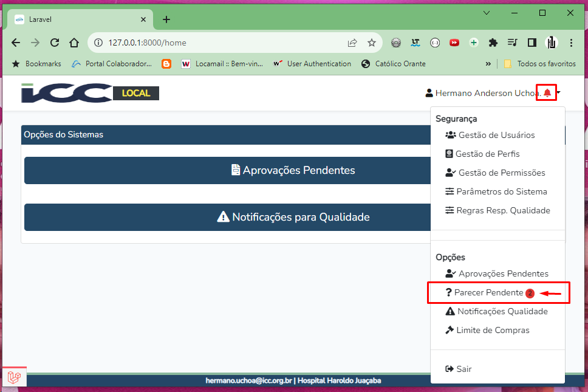
Task: Click the address bar URL field
Action: (219, 43)
